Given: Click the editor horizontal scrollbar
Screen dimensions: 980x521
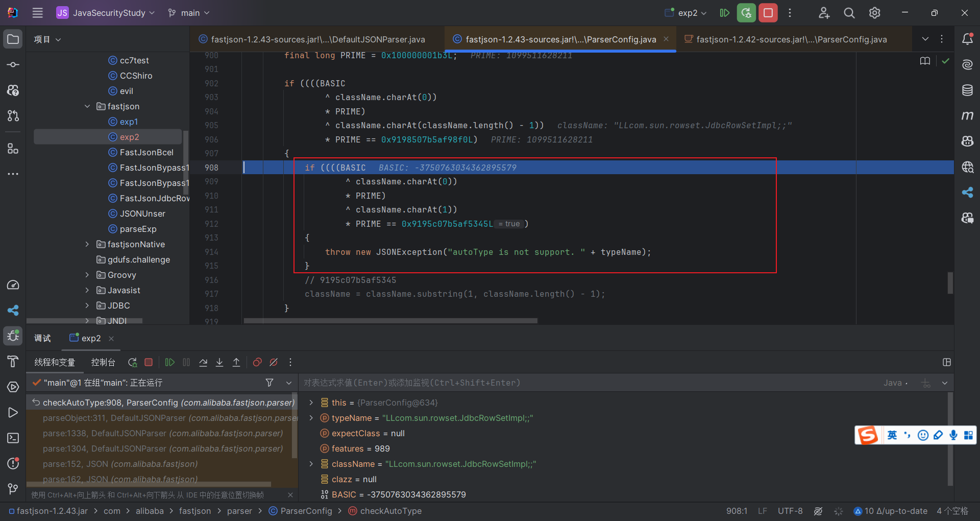Looking at the screenshot, I should point(390,321).
